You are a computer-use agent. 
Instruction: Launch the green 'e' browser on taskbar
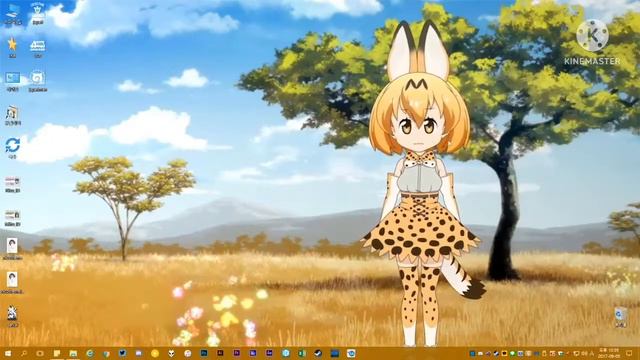pos(90,353)
